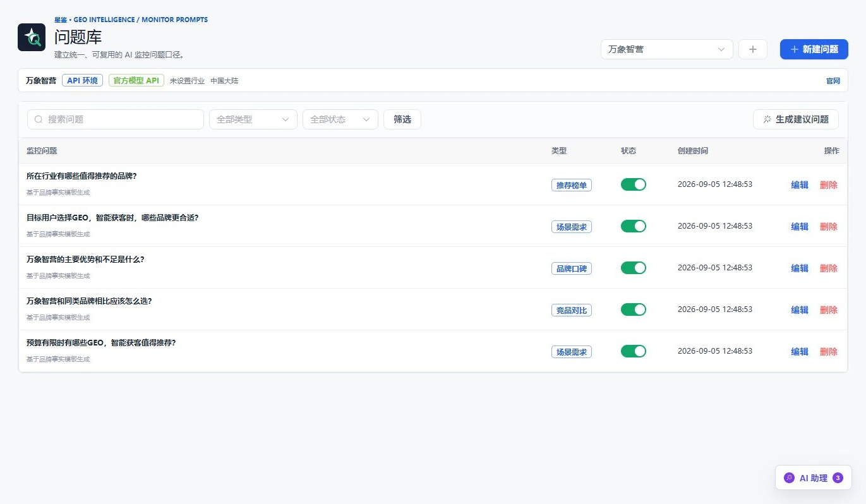Toggle switch for 预算有限时有哪些GEO row

(x=634, y=351)
